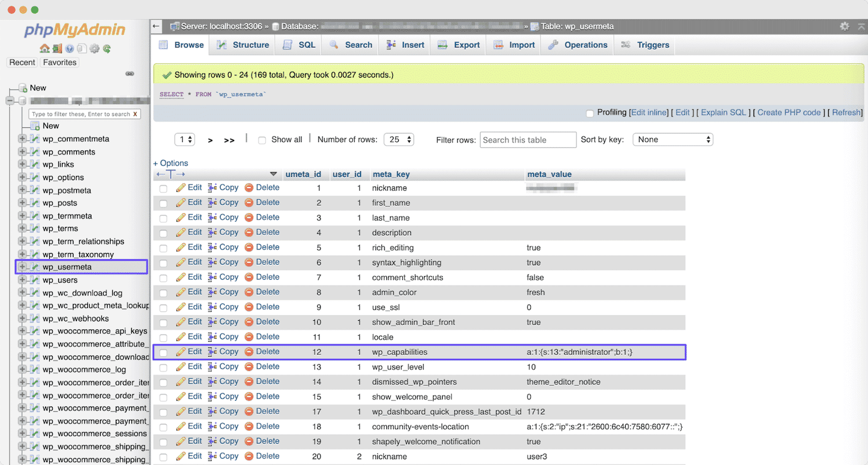
Task: Click the new database icon beside top New
Action: coord(23,88)
